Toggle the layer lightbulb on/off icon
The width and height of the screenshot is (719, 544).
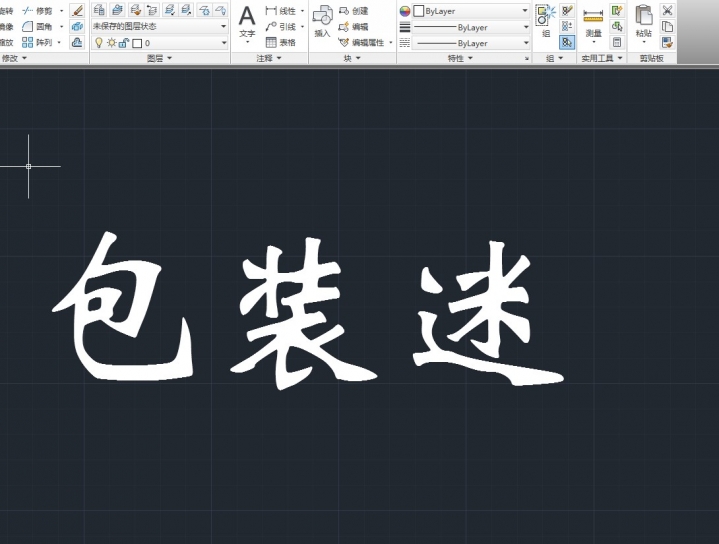click(x=98, y=43)
